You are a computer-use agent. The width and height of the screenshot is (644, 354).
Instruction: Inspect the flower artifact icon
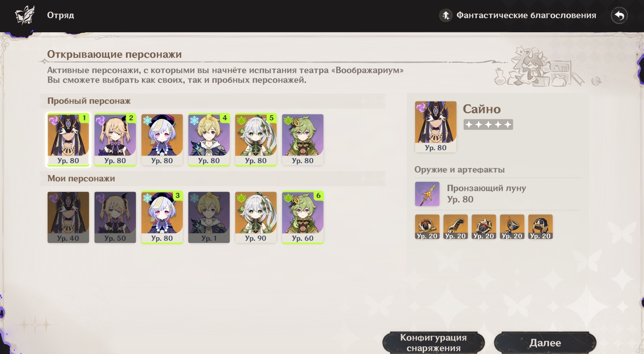point(427,227)
